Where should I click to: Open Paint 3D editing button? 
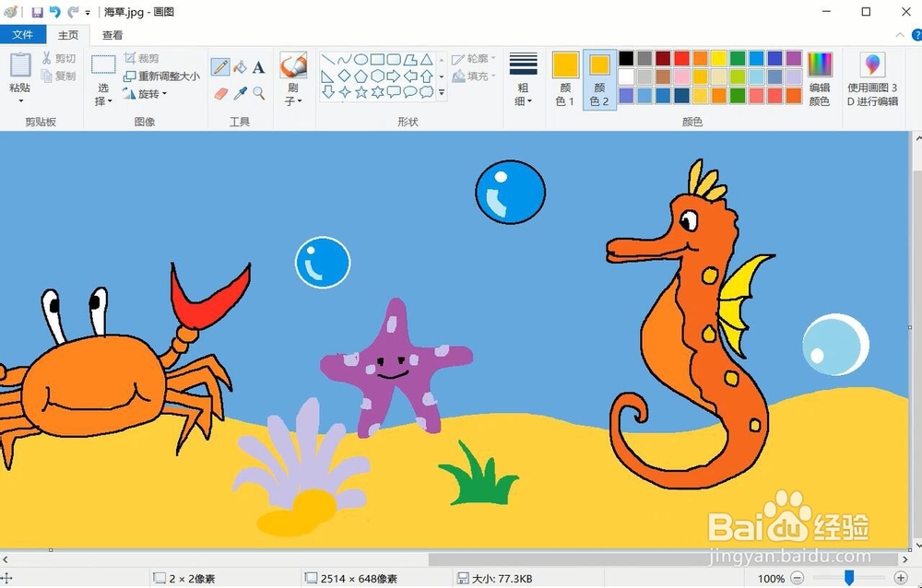[x=872, y=78]
